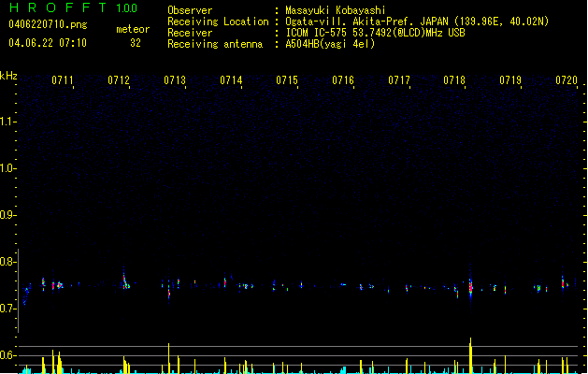Click the 0719 time marker
588x374 pixels.
(510, 80)
